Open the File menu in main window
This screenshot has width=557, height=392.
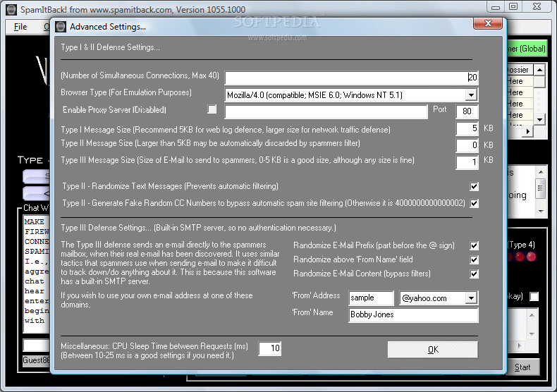click(20, 27)
